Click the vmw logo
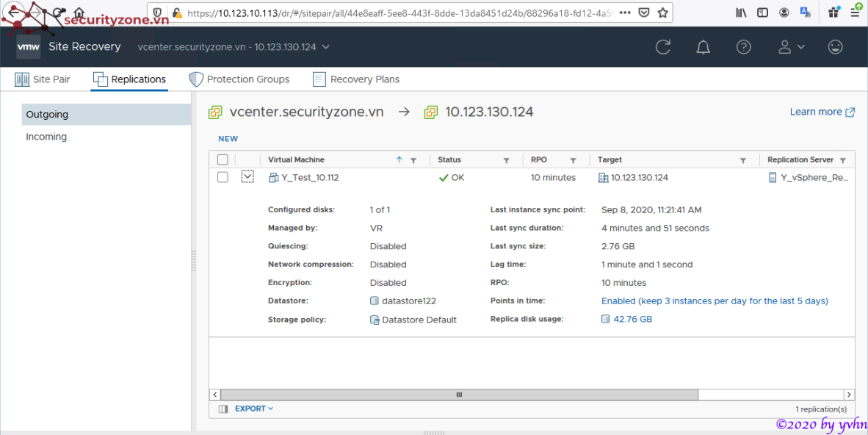Screen dimensions: 868x435 [x=28, y=47]
